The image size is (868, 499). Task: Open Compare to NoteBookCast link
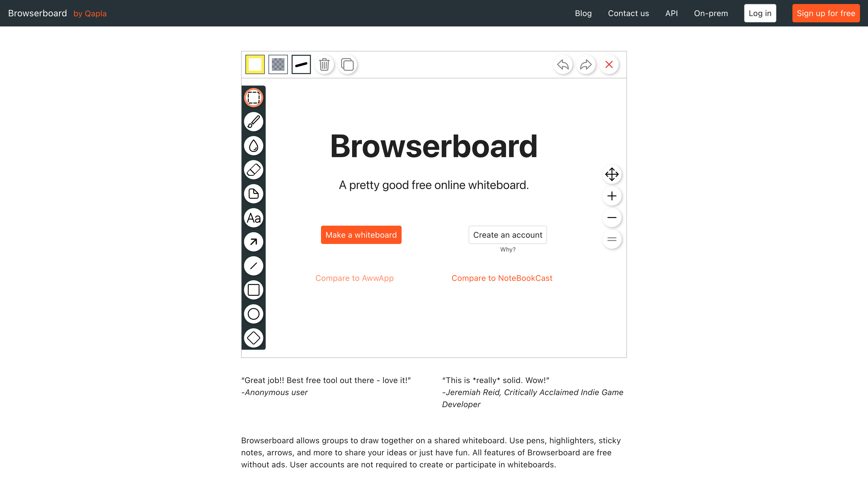pyautogui.click(x=502, y=278)
